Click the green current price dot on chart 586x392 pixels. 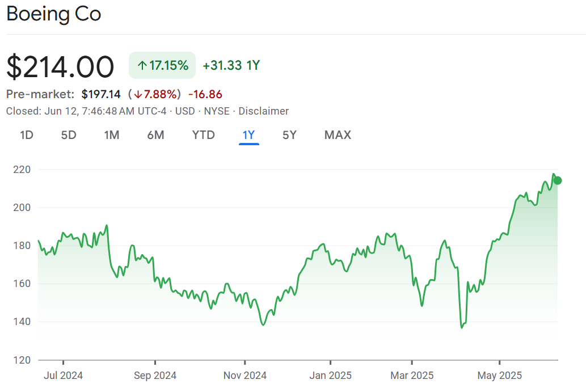click(x=557, y=180)
